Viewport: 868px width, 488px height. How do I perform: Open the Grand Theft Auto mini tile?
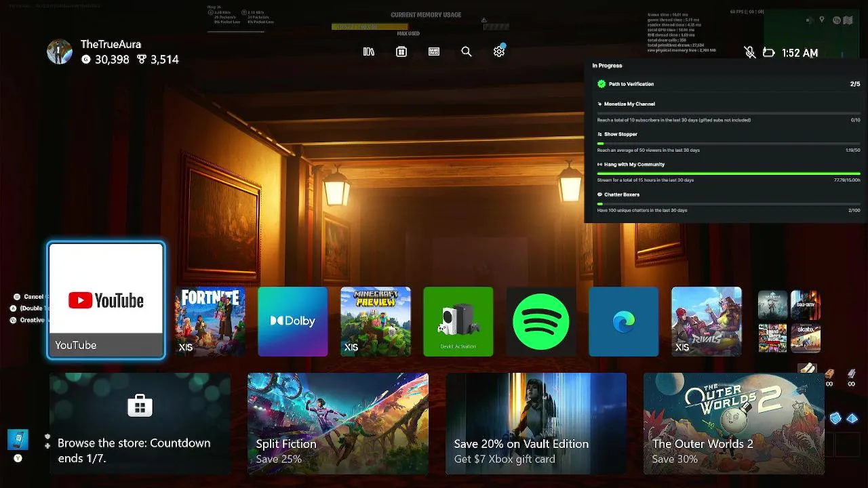pyautogui.click(x=772, y=338)
